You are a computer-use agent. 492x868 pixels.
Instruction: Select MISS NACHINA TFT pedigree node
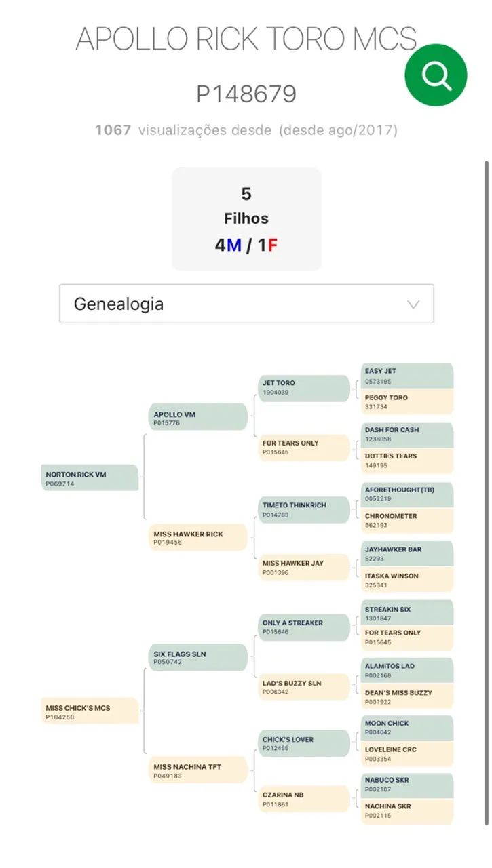point(198,770)
